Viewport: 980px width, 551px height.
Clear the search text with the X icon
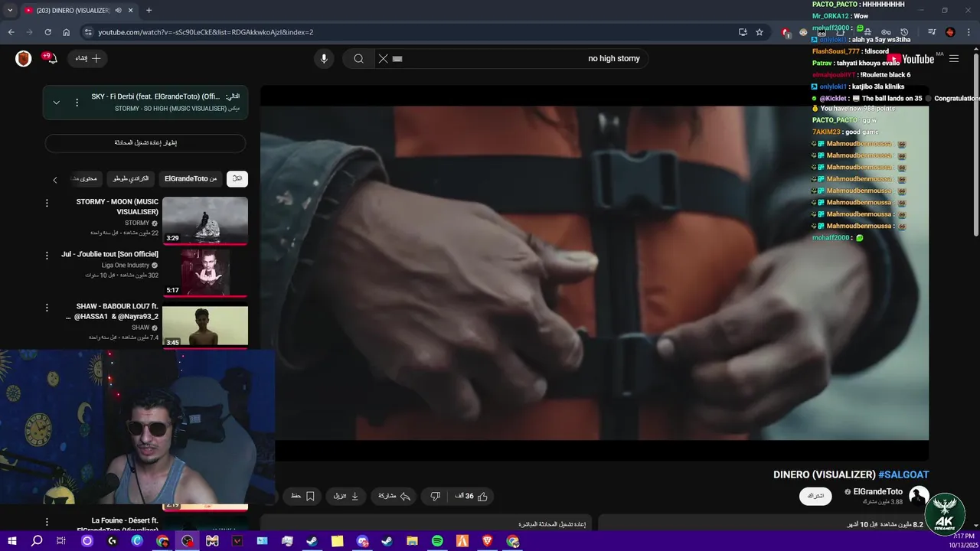pyautogui.click(x=384, y=59)
